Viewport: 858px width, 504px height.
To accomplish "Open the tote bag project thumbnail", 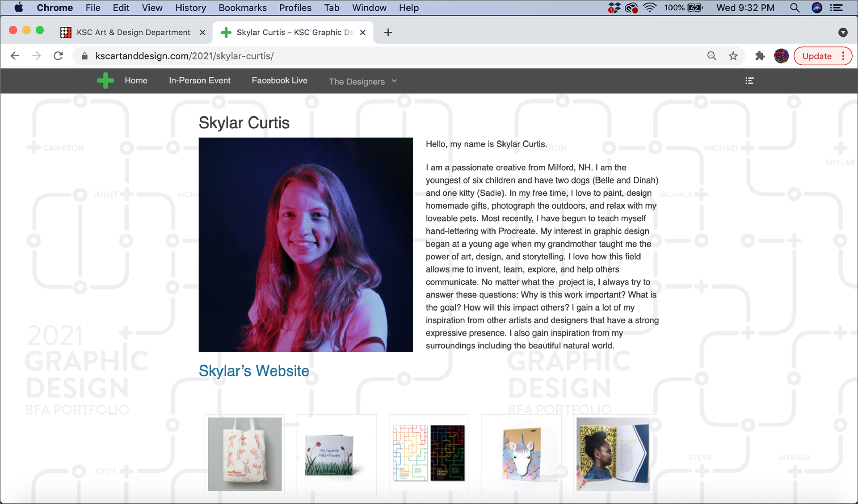I will (245, 454).
